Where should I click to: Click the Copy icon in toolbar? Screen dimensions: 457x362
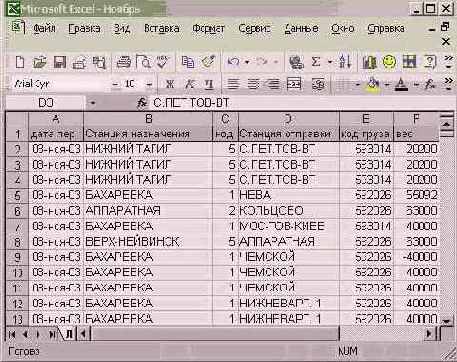[188, 62]
